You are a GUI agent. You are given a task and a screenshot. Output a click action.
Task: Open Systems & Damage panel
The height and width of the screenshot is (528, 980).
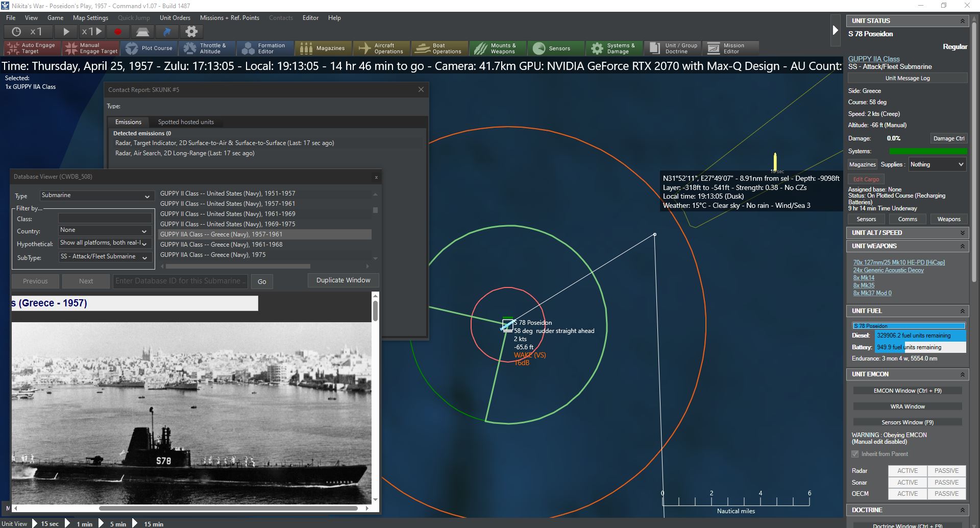(x=614, y=49)
